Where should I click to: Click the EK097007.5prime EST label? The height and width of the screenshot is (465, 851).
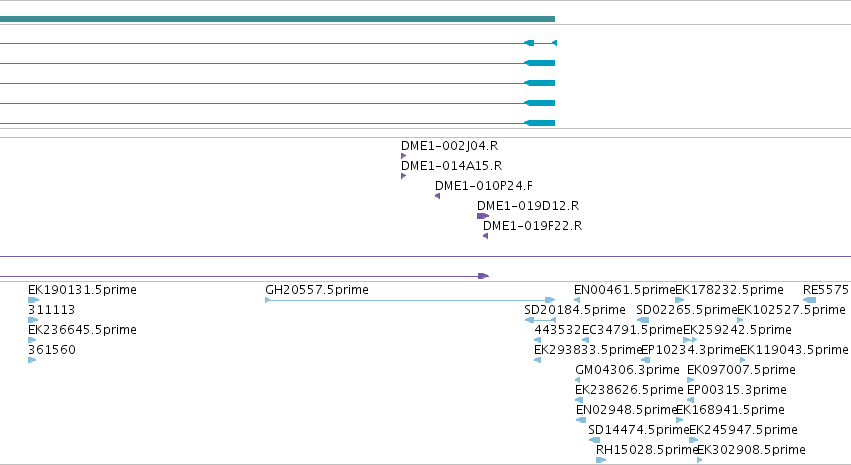pos(741,371)
